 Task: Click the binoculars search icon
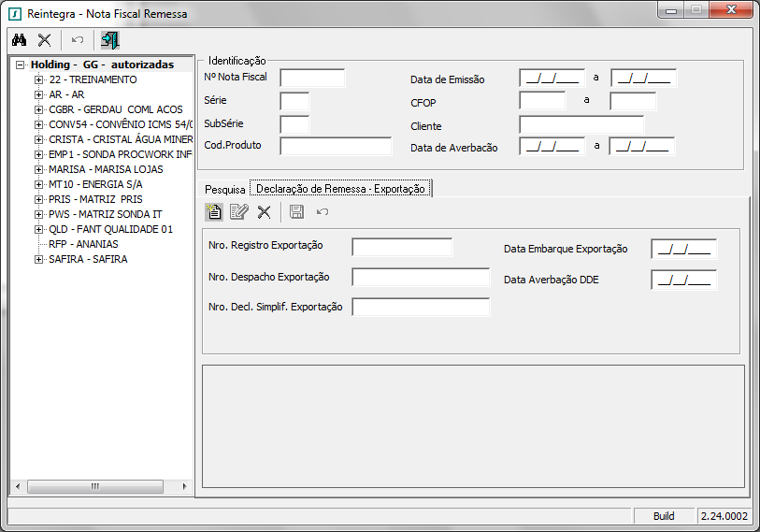pyautogui.click(x=19, y=40)
